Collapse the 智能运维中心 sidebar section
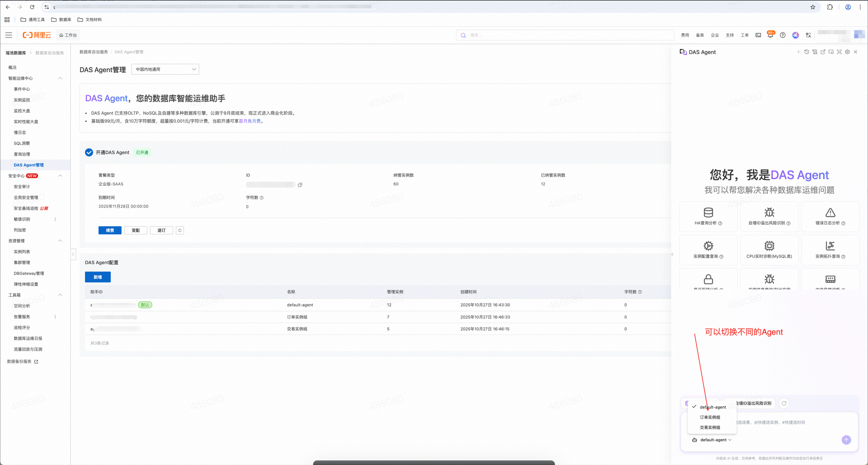868x465 pixels. click(x=60, y=78)
